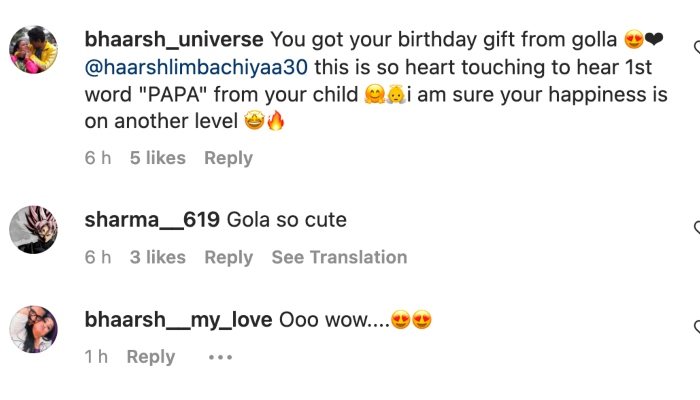Open the bhaarsh_universe profile picture
Screen dimensions: 700x400
click(33, 50)
